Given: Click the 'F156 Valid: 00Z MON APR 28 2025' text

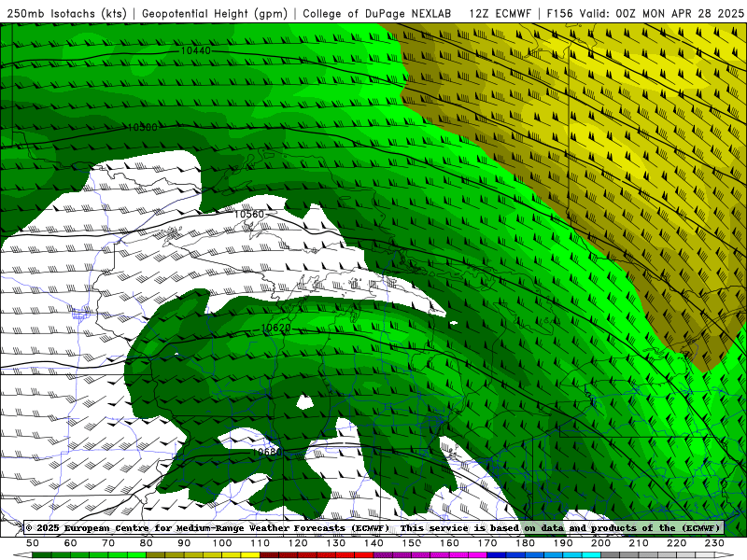Looking at the screenshot, I should point(645,13).
